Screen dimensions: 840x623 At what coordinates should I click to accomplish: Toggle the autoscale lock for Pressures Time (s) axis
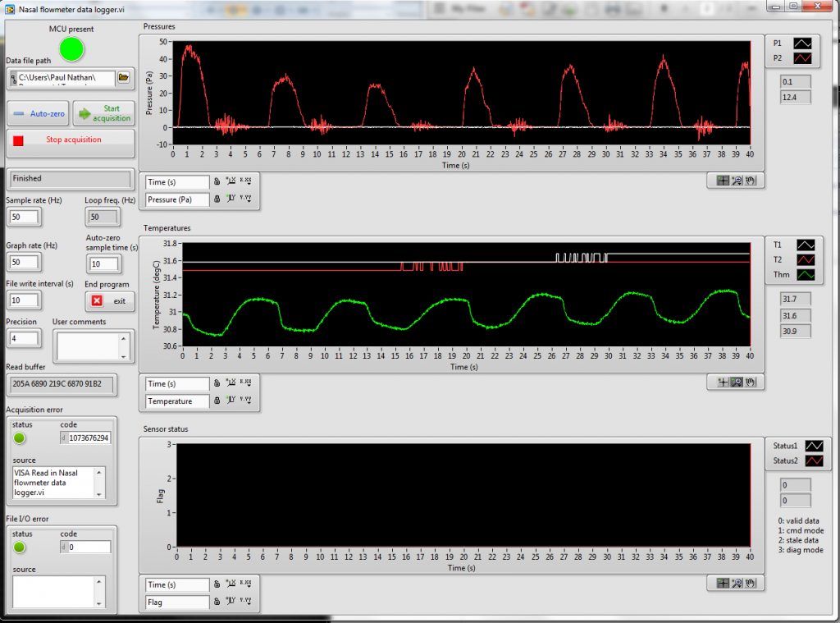point(217,181)
